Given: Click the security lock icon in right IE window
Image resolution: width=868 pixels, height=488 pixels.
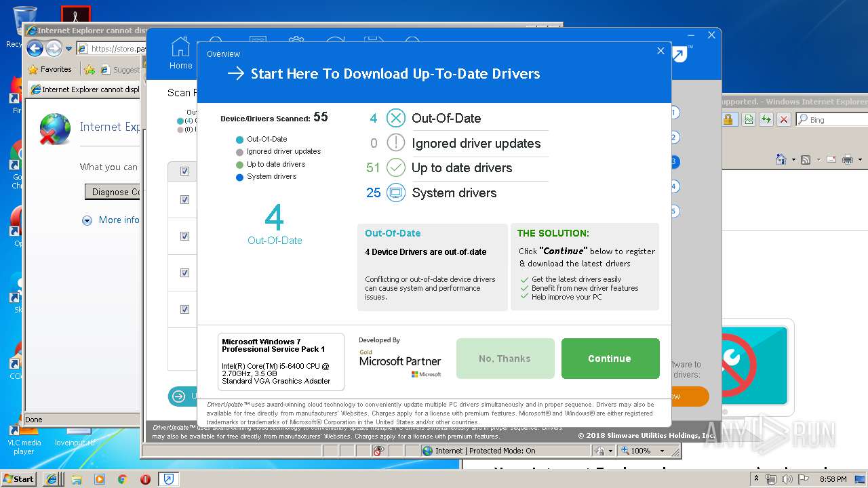Looking at the screenshot, I should pyautogui.click(x=728, y=119).
